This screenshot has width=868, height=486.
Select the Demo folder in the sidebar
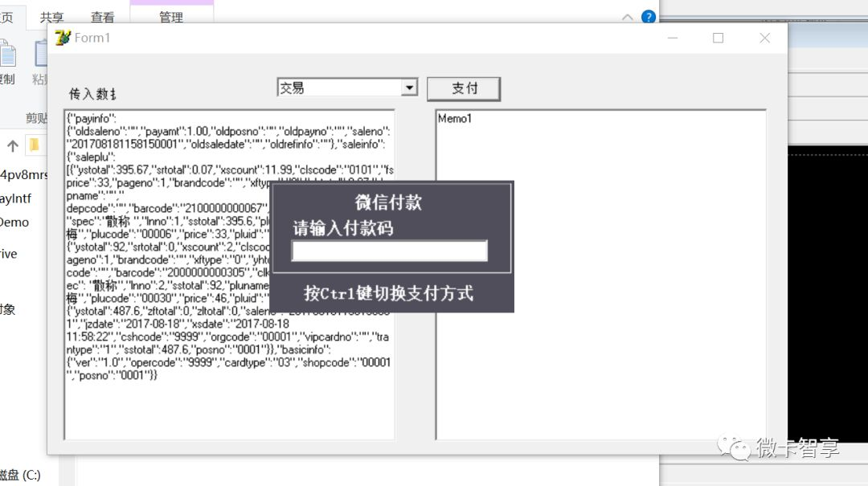[x=13, y=223]
